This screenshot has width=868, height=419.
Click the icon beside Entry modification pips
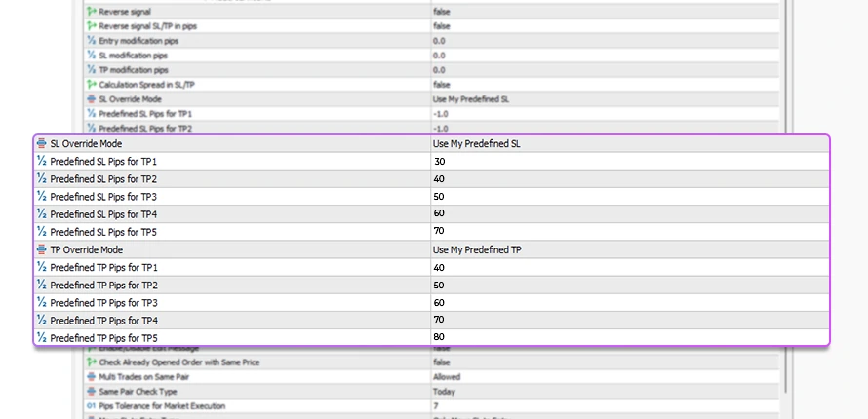click(x=92, y=41)
